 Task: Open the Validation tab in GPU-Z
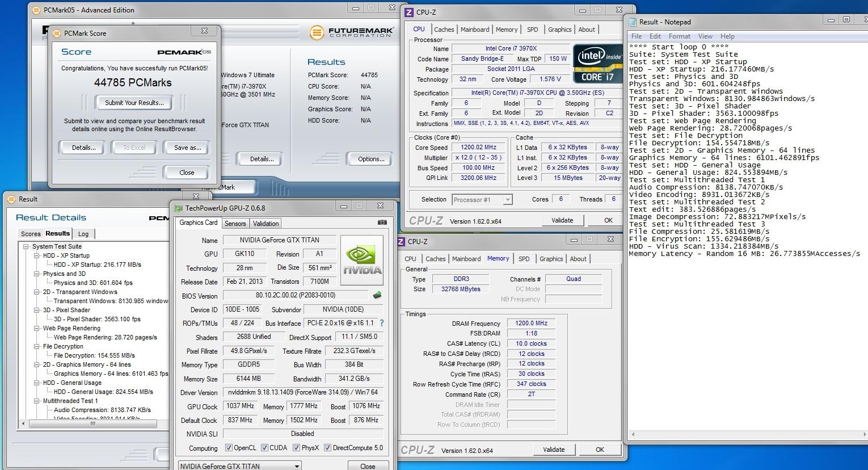point(266,224)
